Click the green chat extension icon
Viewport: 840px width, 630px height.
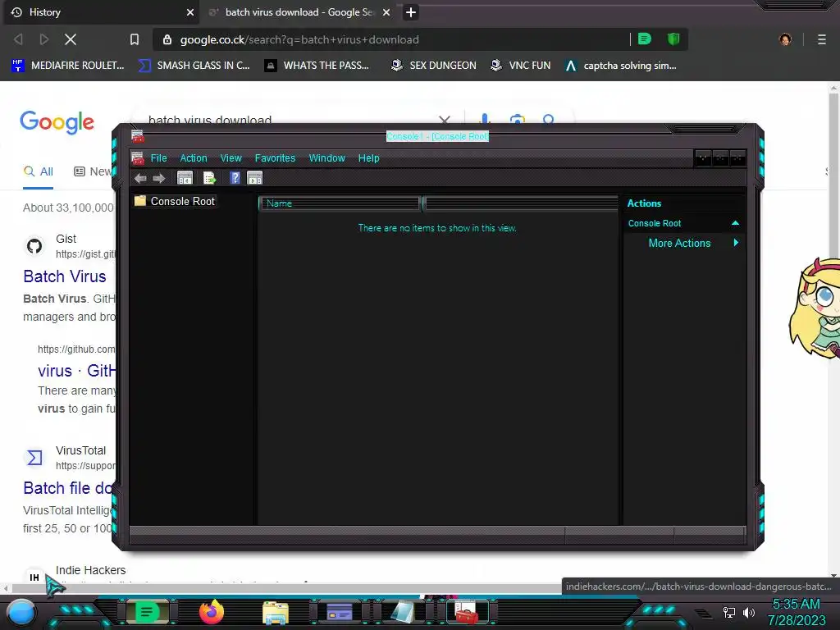click(645, 39)
